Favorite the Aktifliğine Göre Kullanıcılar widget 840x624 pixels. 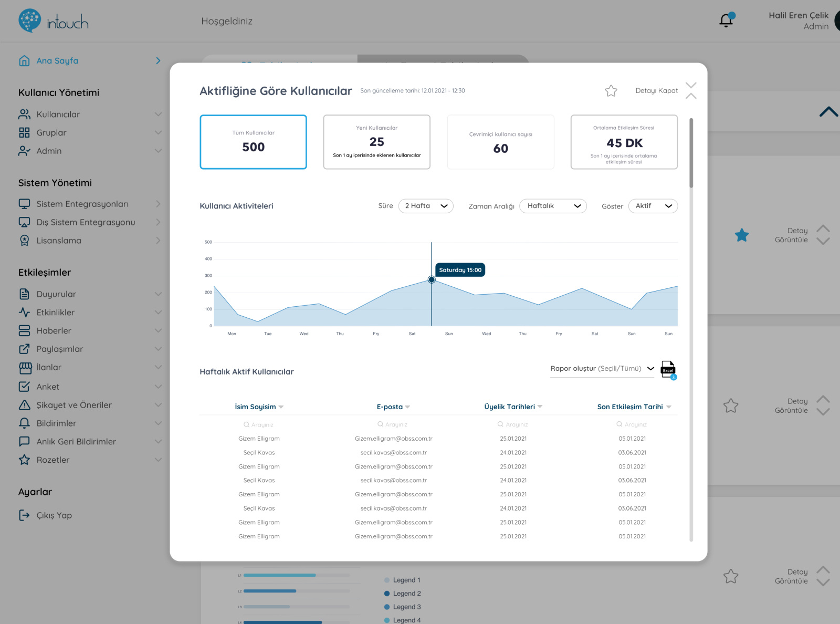[611, 90]
